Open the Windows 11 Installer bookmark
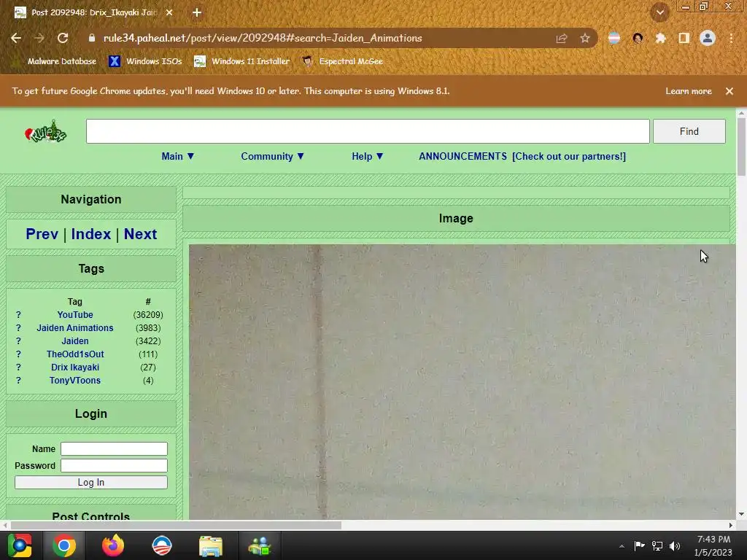 tap(242, 61)
